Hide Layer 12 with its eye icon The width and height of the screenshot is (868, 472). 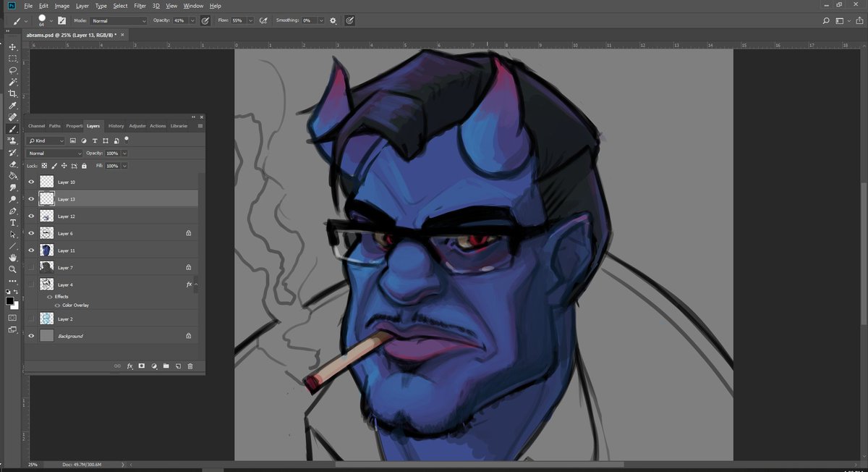point(31,216)
